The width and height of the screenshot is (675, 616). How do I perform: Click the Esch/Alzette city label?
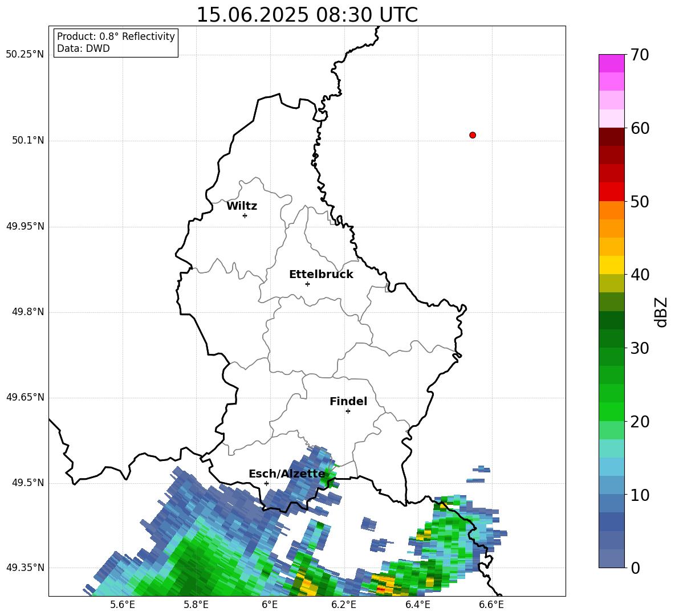[287, 474]
